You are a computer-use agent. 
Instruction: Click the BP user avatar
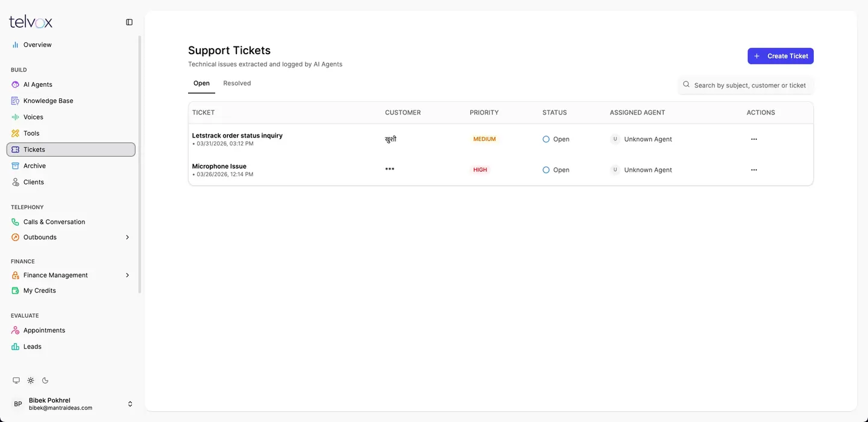[x=18, y=404]
